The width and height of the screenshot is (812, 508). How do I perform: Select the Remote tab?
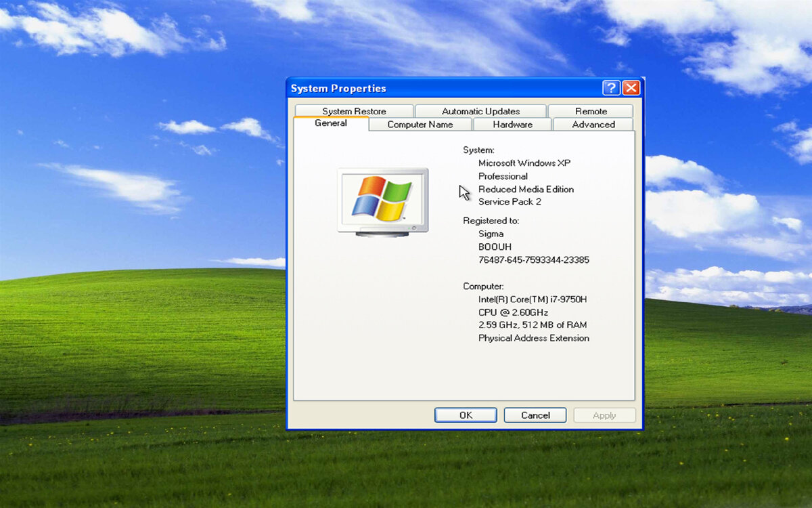[x=591, y=111]
